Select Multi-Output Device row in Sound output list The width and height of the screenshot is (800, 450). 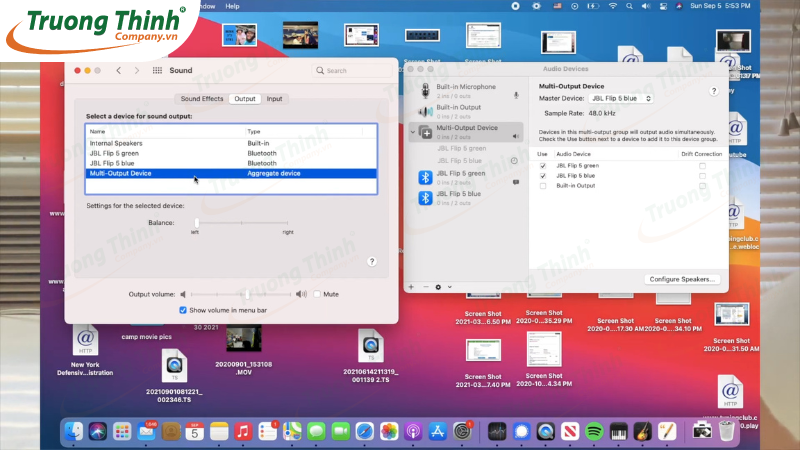click(231, 173)
